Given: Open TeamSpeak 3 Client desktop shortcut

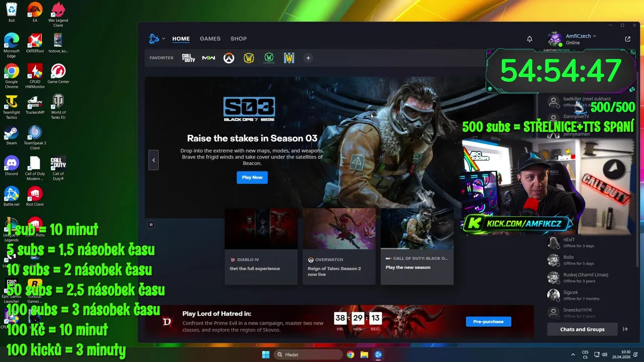Looking at the screenshot, I should (35, 138).
